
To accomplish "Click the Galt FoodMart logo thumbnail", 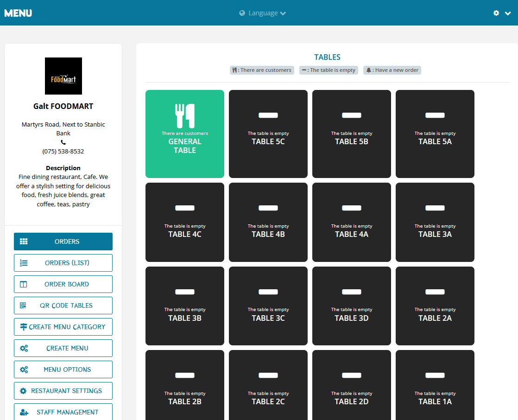I will [x=63, y=76].
